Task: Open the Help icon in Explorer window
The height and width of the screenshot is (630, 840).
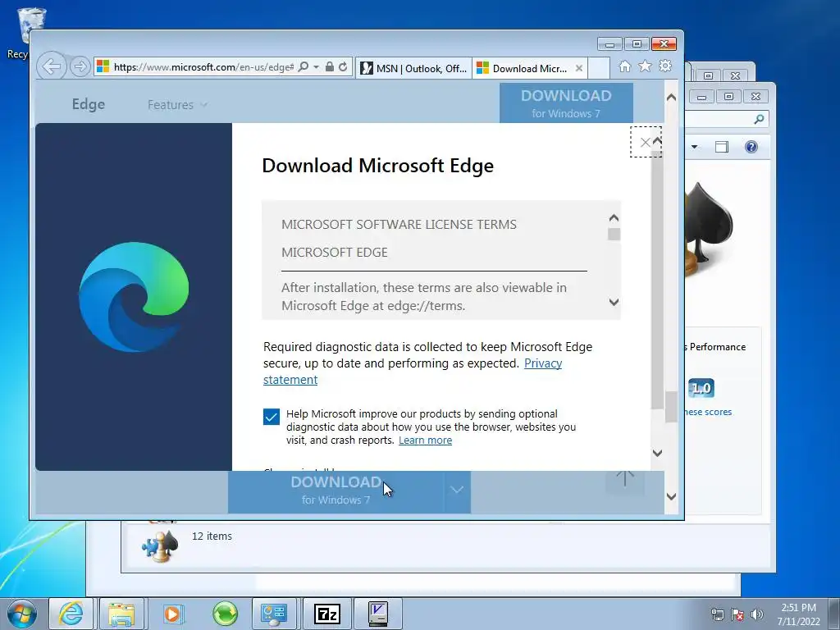Action: (751, 147)
